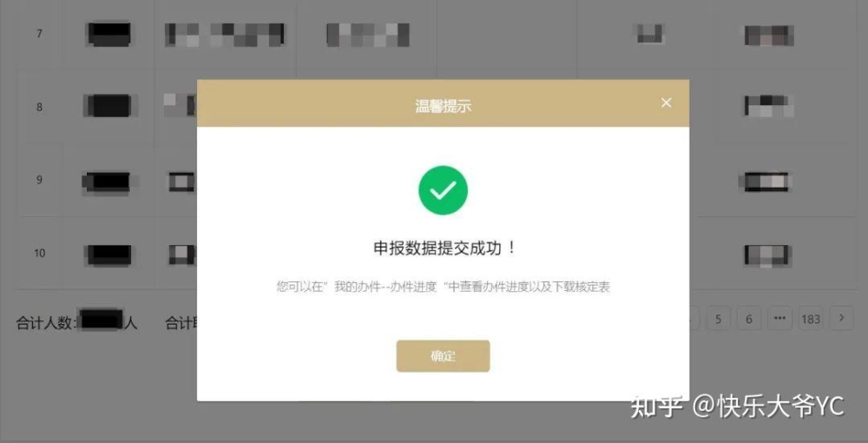Image resolution: width=868 pixels, height=443 pixels.
Task: Select row number 9 in table
Action: (x=39, y=180)
